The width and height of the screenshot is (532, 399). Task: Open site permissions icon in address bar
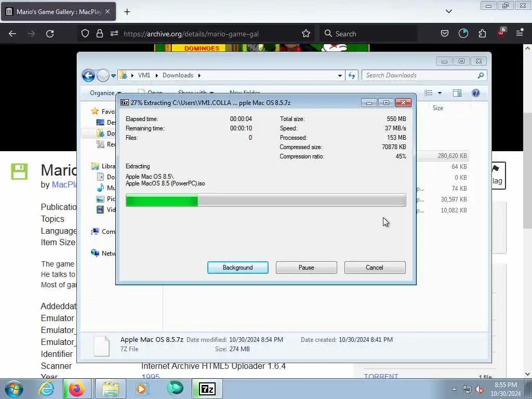(x=114, y=34)
